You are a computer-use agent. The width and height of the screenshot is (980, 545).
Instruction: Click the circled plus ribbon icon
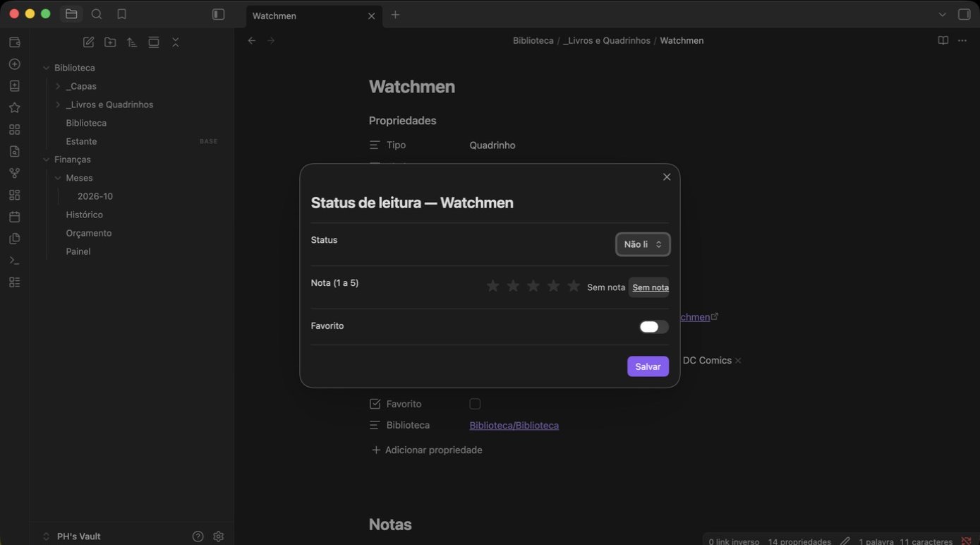pyautogui.click(x=14, y=64)
